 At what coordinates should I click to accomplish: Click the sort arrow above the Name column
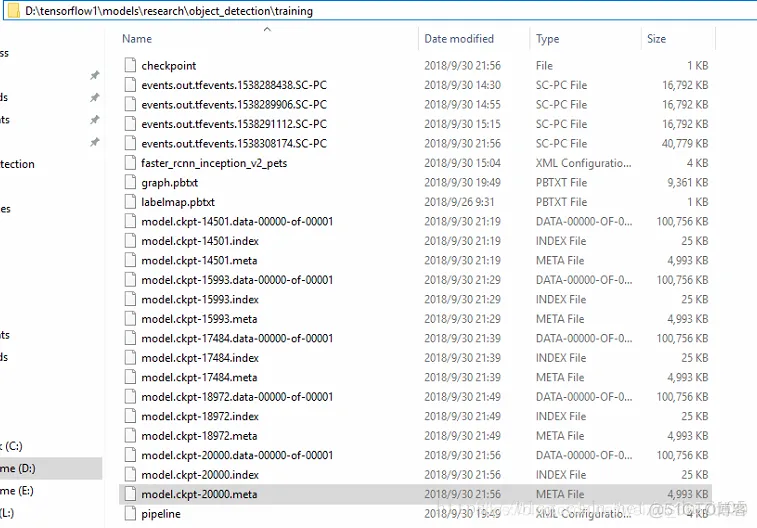[x=267, y=29]
